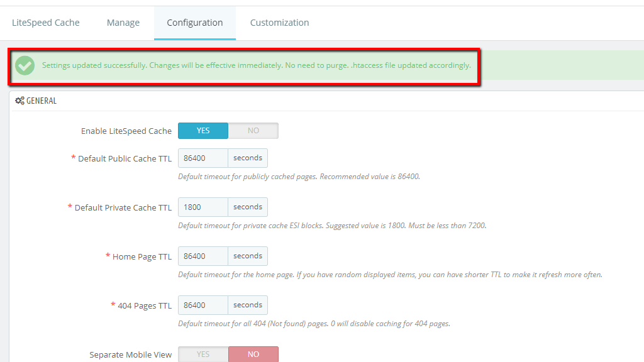
Task: Click the General section gears icon
Action: point(19,101)
